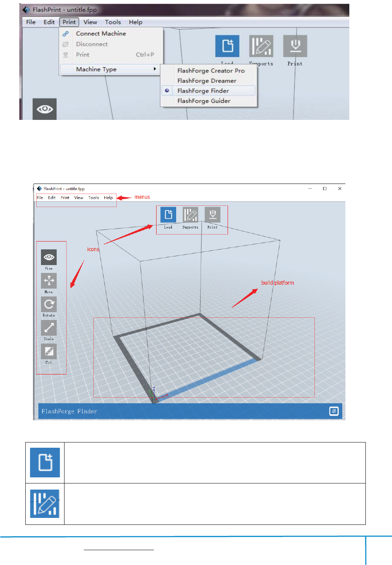Open File menu in full FlashPrint window

(40, 198)
